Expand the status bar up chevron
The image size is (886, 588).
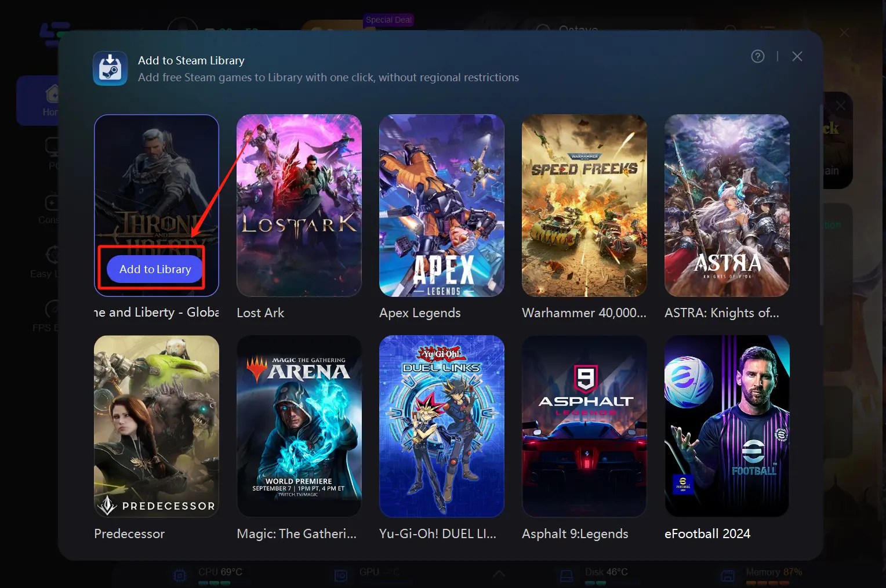[499, 574]
